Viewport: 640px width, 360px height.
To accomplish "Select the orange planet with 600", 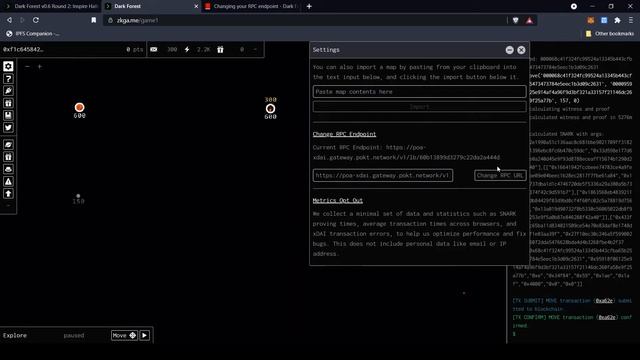I will [80, 107].
